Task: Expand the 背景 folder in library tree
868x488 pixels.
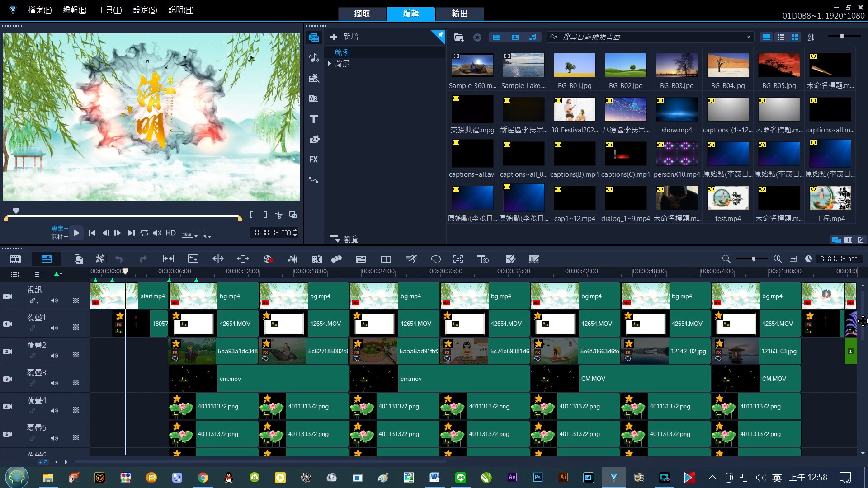Action: click(x=330, y=64)
